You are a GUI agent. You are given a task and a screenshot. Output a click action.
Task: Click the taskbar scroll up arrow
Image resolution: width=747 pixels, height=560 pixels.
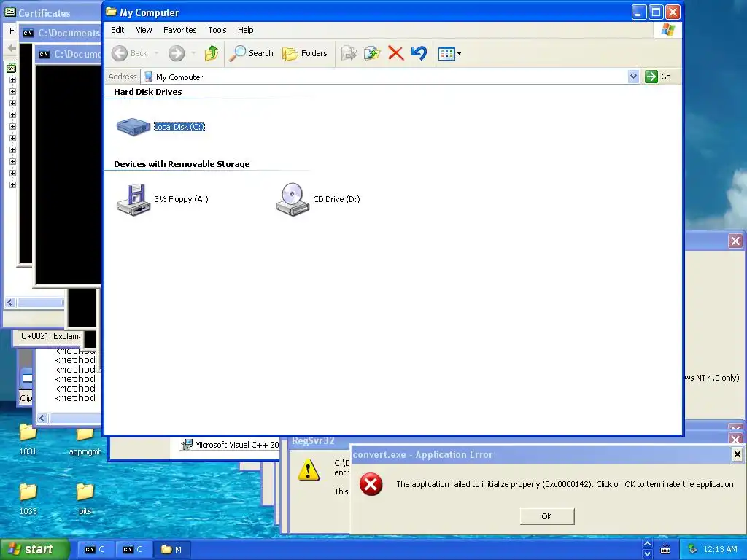click(647, 544)
